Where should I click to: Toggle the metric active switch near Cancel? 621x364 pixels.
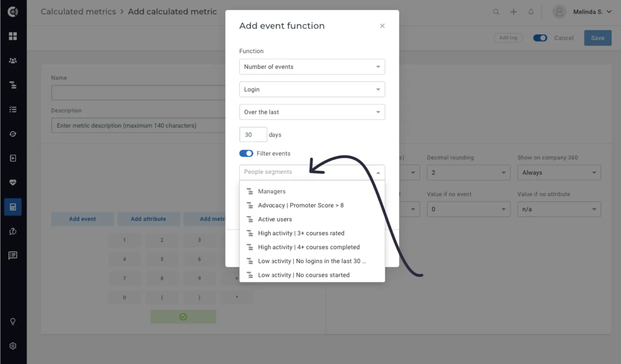click(540, 38)
